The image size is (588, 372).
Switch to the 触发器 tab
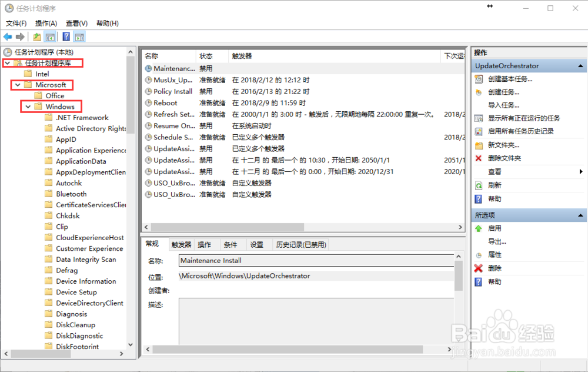pos(182,245)
